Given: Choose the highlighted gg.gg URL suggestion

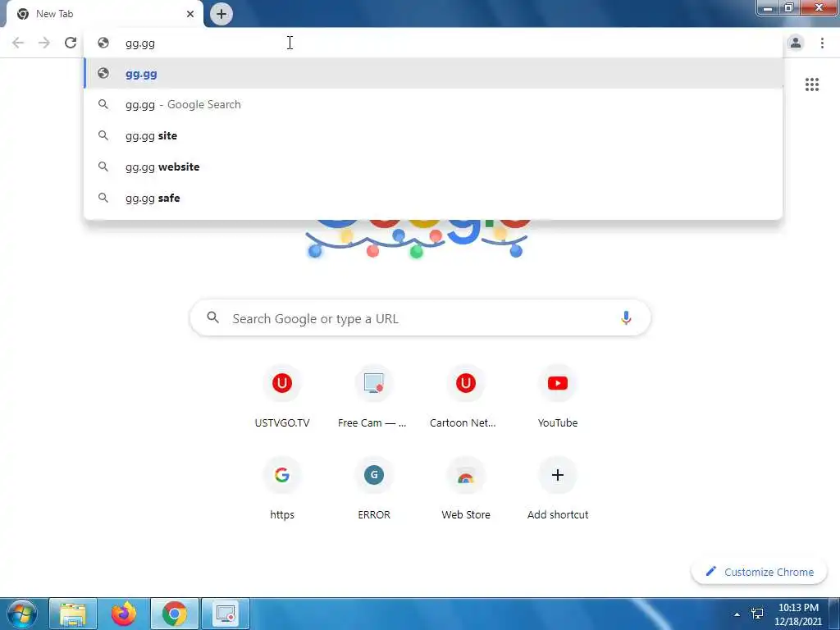Looking at the screenshot, I should pyautogui.click(x=433, y=73).
